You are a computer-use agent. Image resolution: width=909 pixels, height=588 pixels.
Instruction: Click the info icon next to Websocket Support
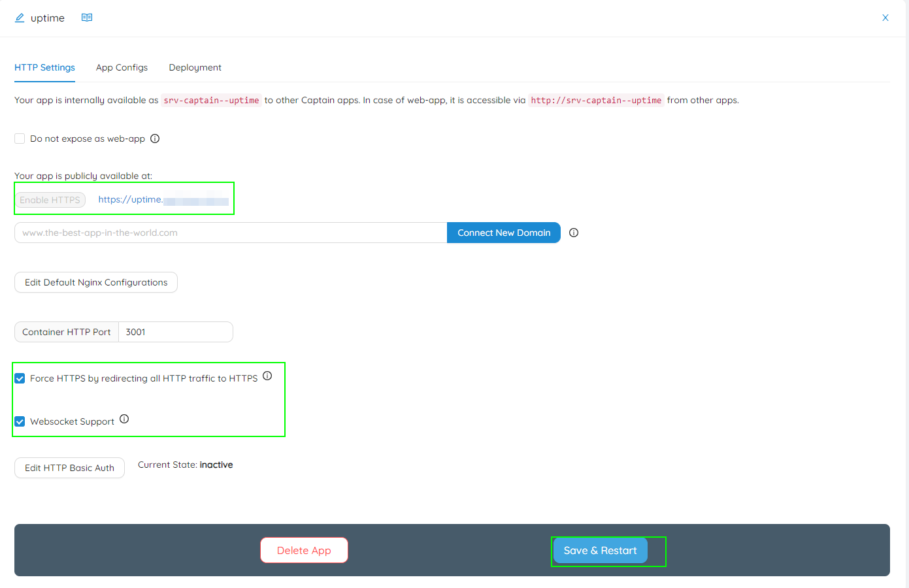pyautogui.click(x=124, y=419)
